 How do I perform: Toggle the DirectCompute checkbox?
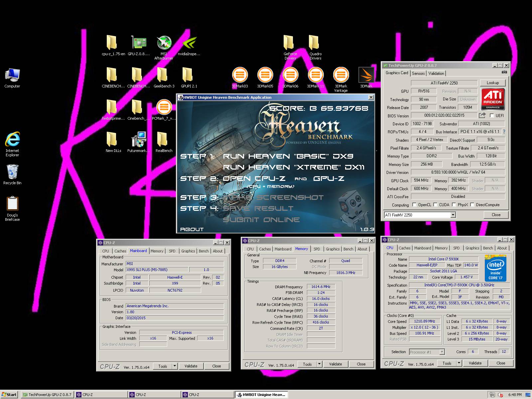[472, 205]
